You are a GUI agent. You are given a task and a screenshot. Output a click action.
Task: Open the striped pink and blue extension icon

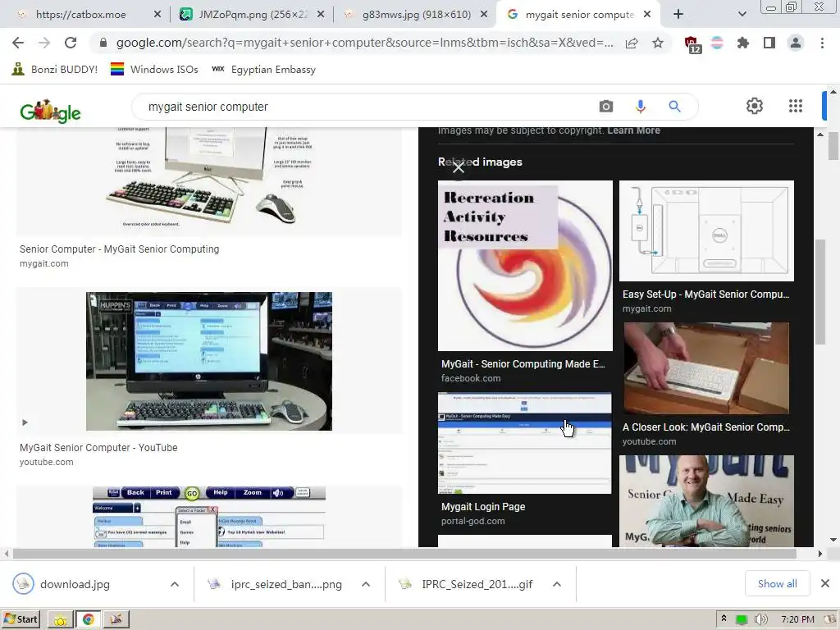click(717, 43)
